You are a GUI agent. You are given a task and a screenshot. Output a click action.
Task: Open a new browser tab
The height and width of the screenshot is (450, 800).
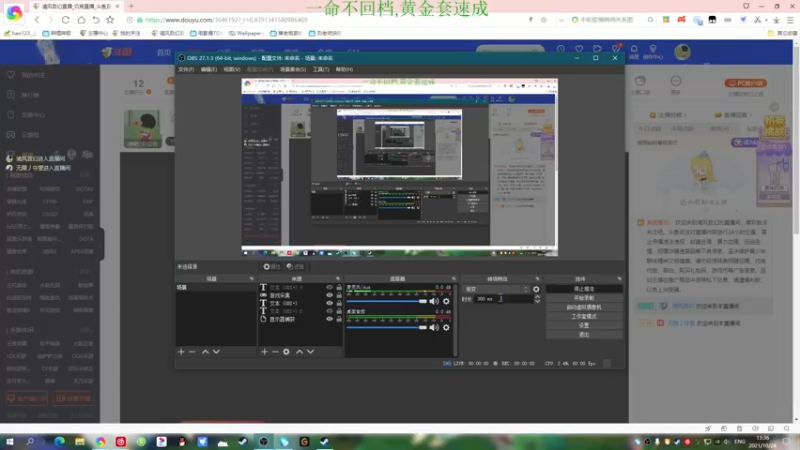(131, 6)
